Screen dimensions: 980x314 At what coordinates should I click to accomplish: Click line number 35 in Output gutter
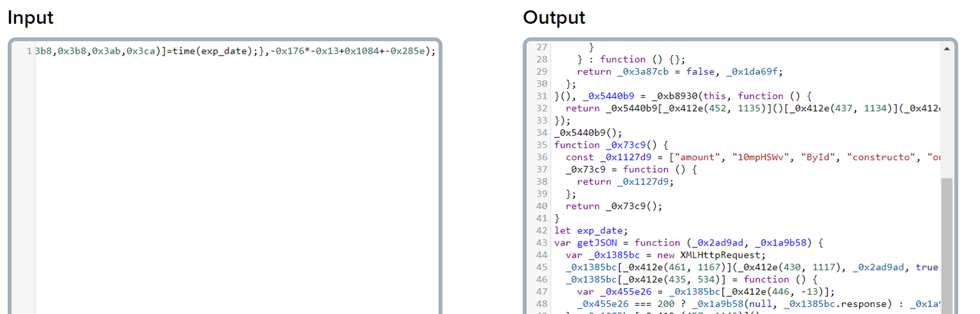point(541,145)
